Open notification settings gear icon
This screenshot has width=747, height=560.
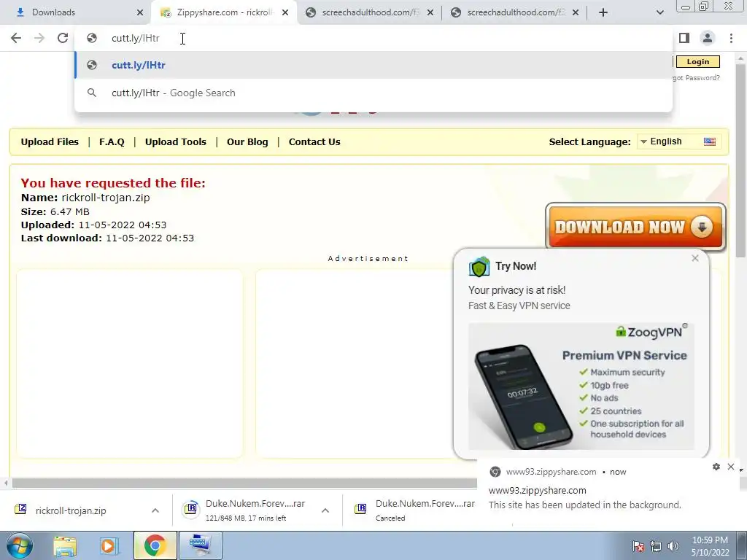click(716, 467)
